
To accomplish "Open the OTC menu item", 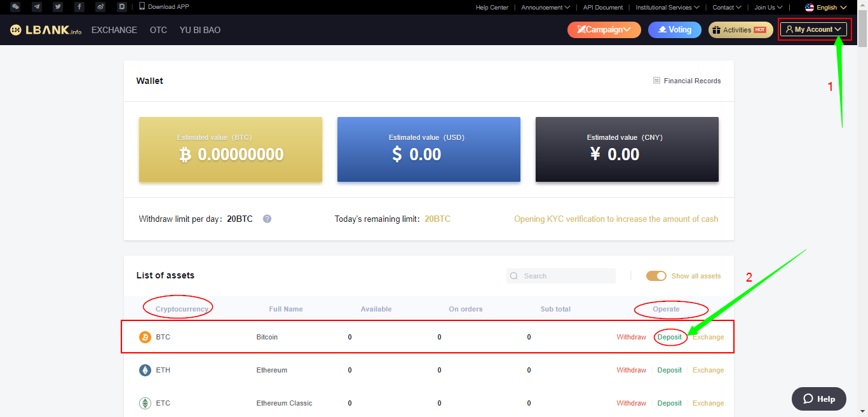I will pos(158,30).
